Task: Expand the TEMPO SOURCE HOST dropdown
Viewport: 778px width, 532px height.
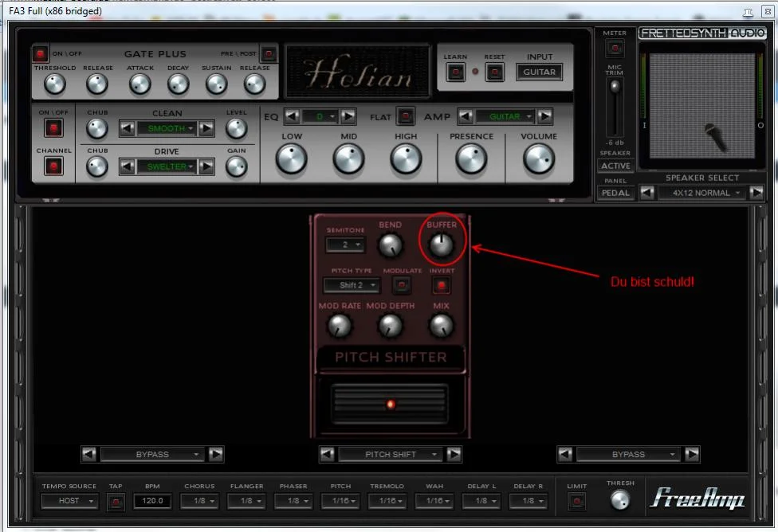Action: click(69, 501)
